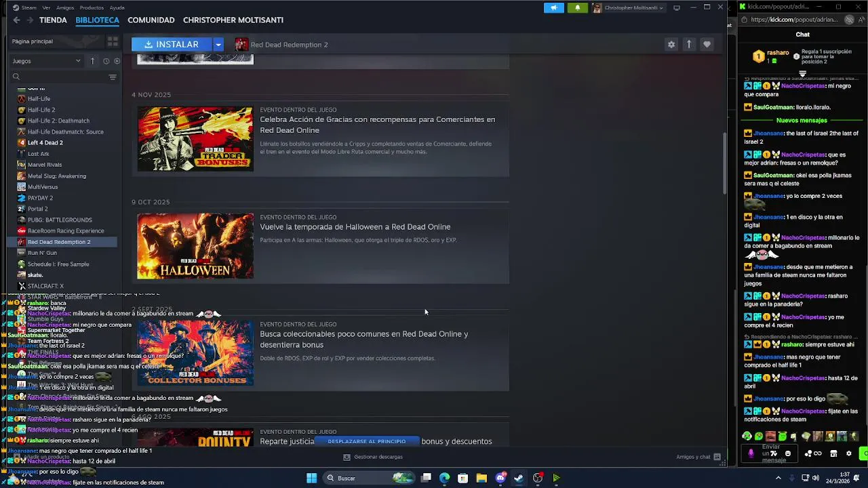
Task: Click the Halloween event thumbnail
Action: [x=195, y=246]
